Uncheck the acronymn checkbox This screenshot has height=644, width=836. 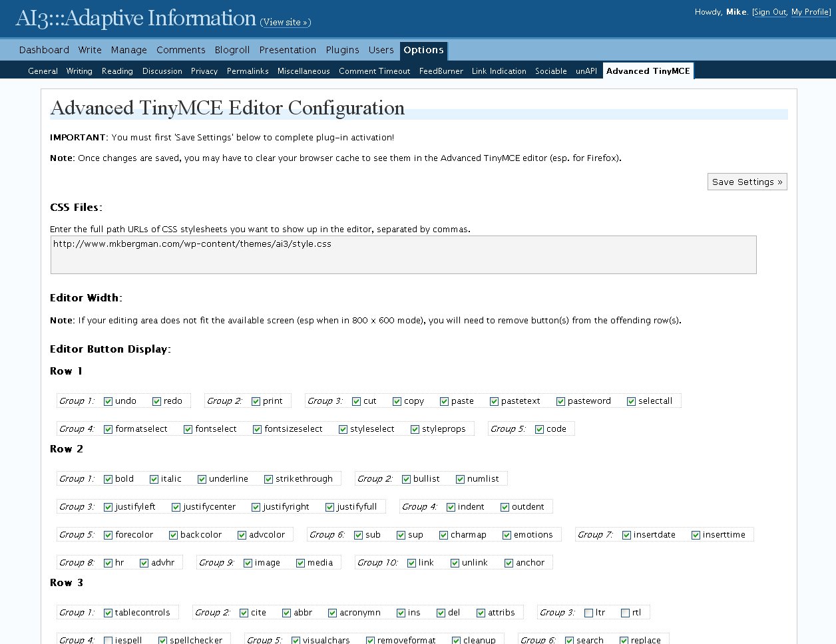[332, 613]
